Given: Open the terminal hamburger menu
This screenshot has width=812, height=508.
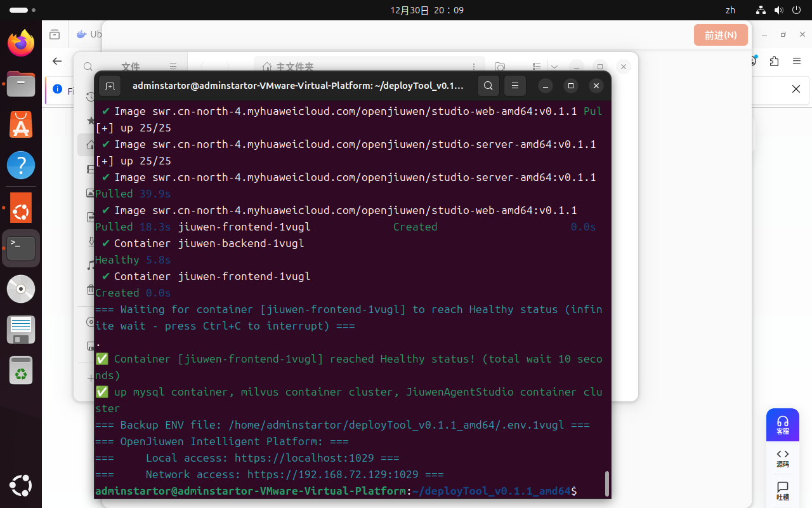Looking at the screenshot, I should 515,86.
